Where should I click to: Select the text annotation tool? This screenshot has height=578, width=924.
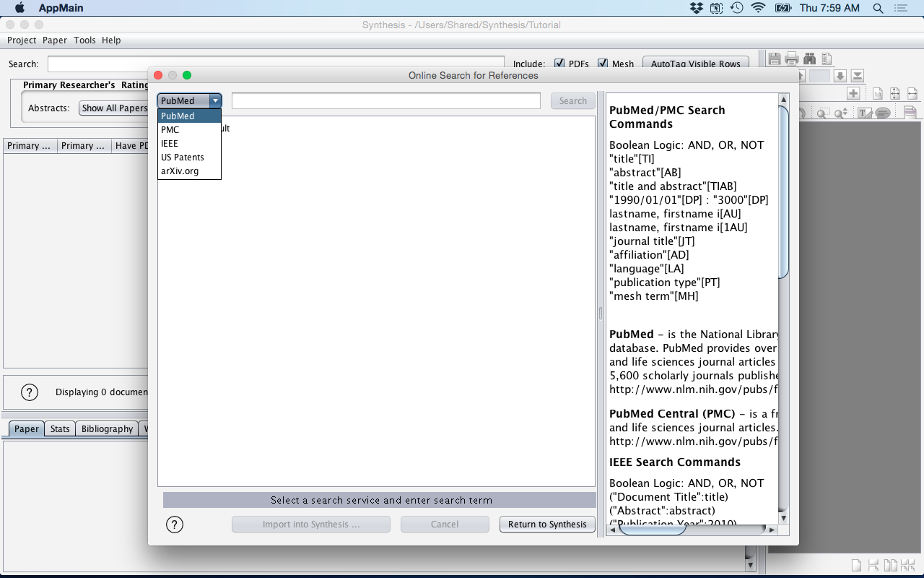pos(865,113)
